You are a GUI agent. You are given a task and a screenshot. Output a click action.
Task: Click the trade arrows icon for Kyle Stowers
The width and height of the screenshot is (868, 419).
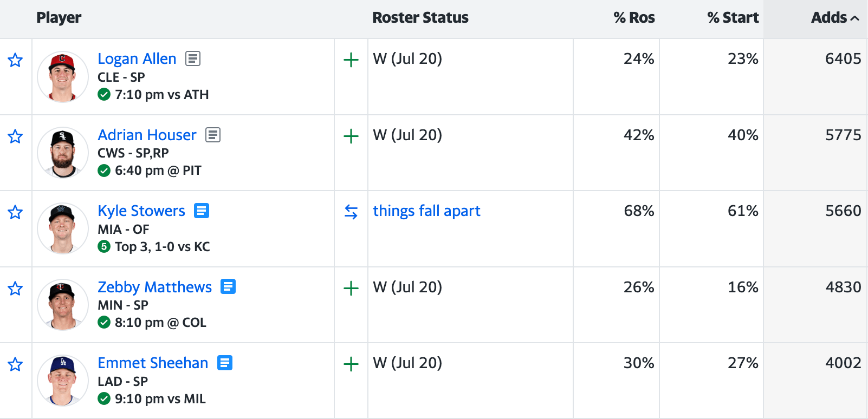pyautogui.click(x=351, y=212)
